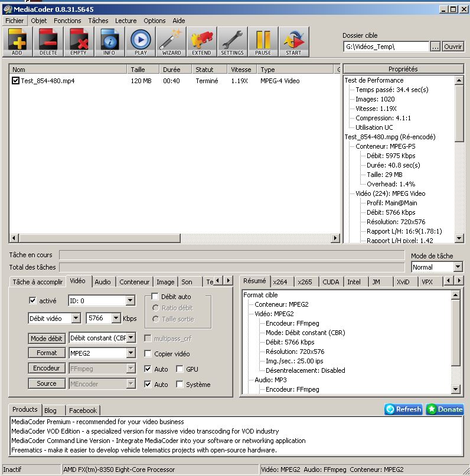470x476 pixels.
Task: Click the PLAY toolbar icon
Action: coord(141,42)
